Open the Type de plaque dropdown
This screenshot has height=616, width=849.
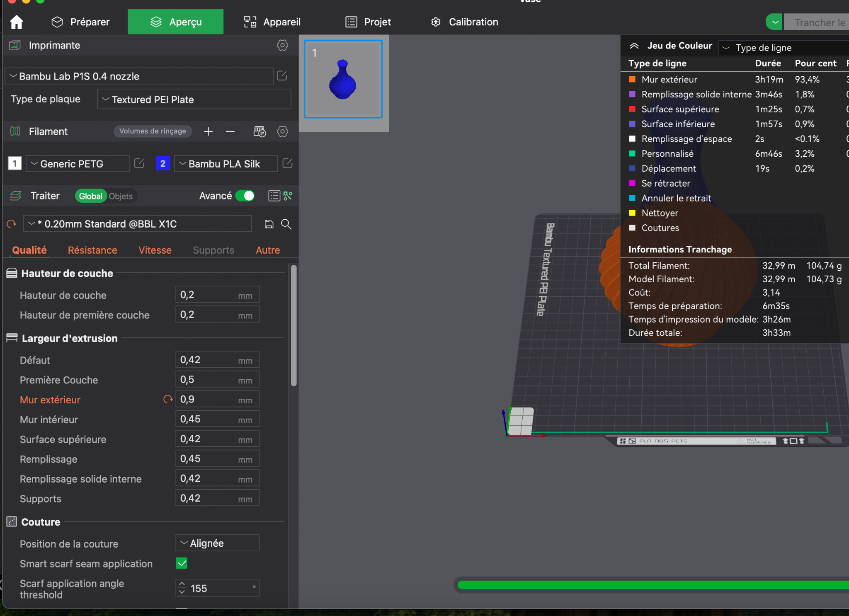(x=194, y=99)
